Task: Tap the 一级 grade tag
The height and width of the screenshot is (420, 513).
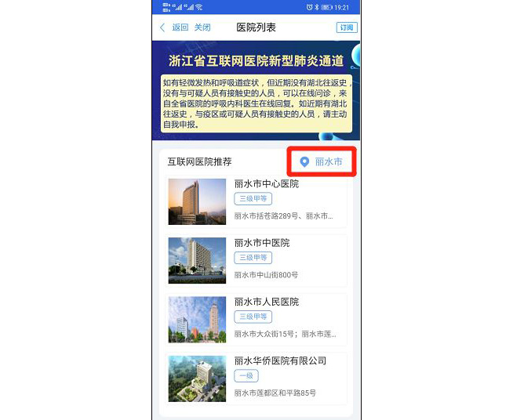Action: tap(246, 376)
